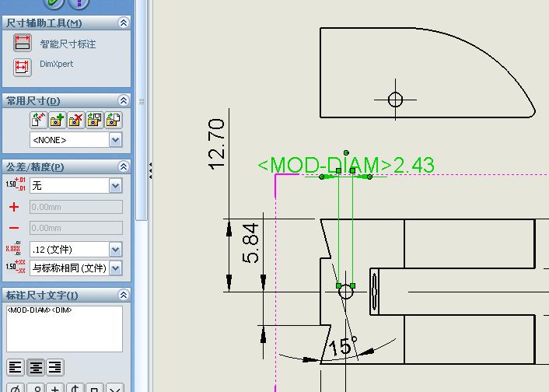Select the 15° angle dimension

[x=343, y=346]
